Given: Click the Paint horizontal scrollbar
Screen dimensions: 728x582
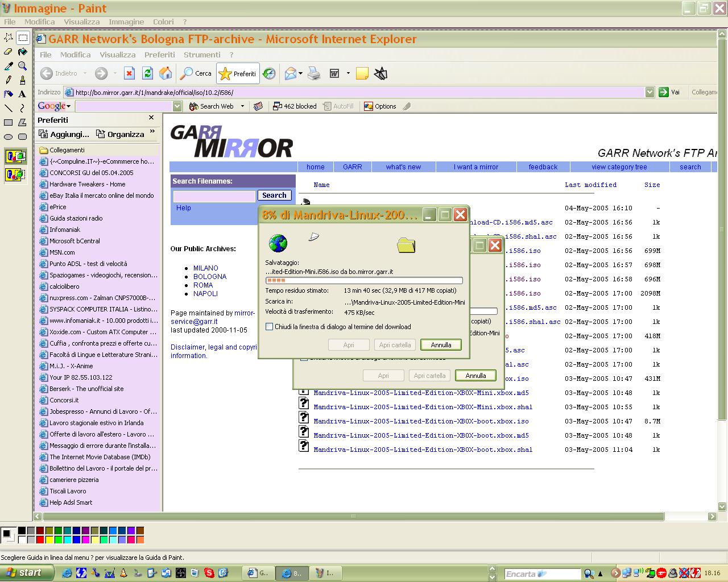Looking at the screenshot, I should tap(353, 517).
